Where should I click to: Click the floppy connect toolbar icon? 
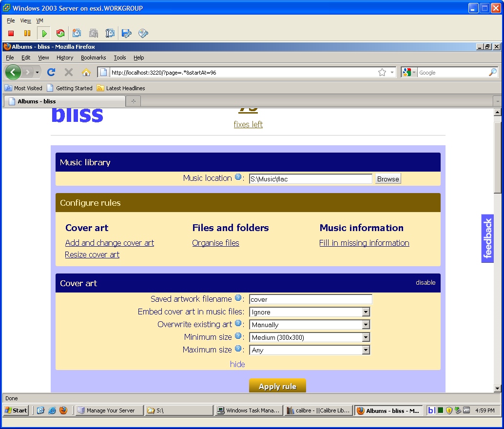(x=127, y=33)
